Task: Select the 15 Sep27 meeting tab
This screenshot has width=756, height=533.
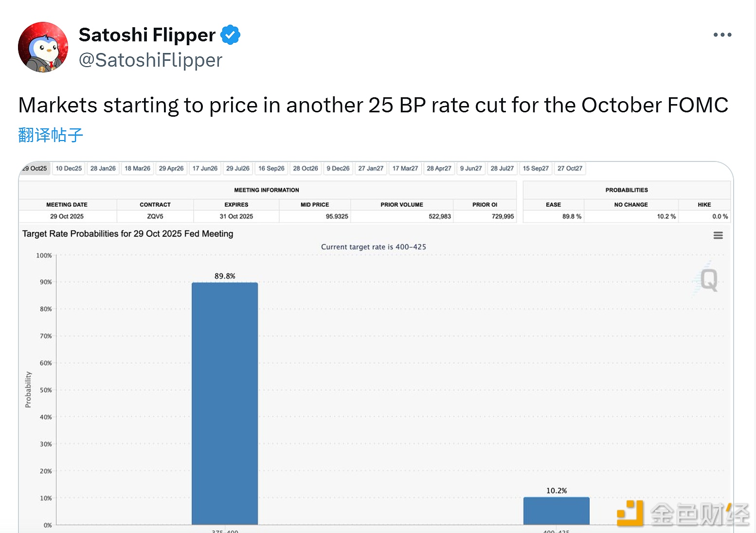Action: [536, 169]
